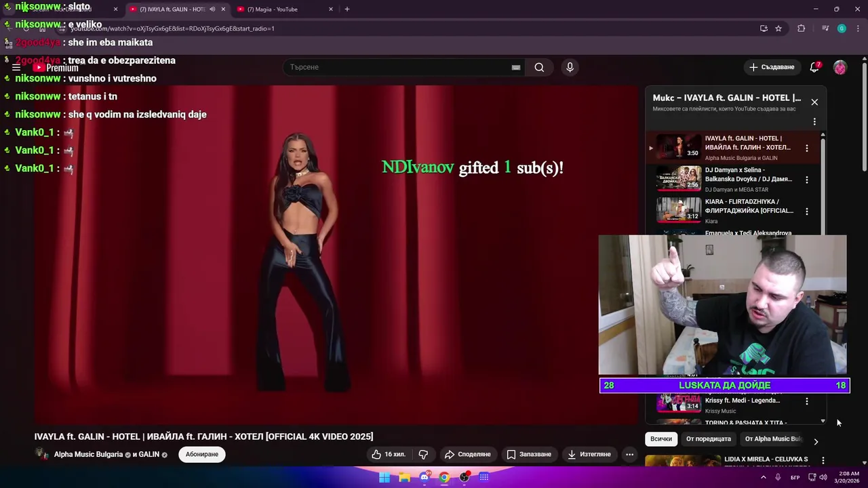Select the От Alpha Music Bulgaria chip

tap(773, 439)
